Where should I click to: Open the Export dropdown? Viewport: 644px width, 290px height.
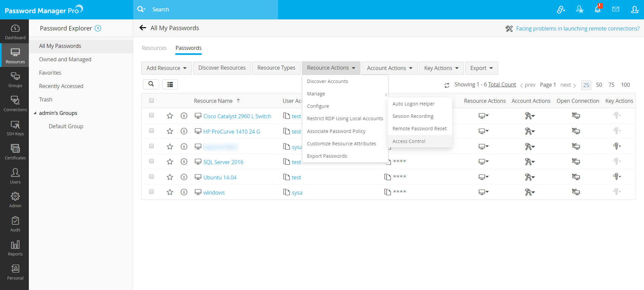pyautogui.click(x=481, y=68)
